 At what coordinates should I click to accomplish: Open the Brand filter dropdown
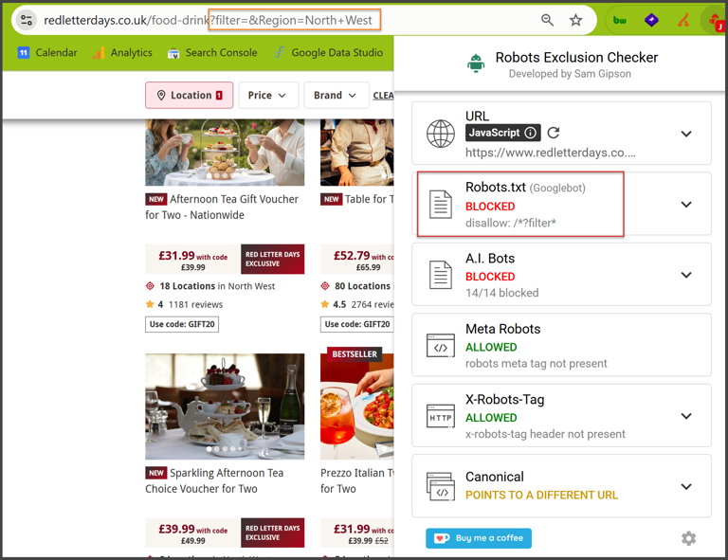[x=337, y=95]
